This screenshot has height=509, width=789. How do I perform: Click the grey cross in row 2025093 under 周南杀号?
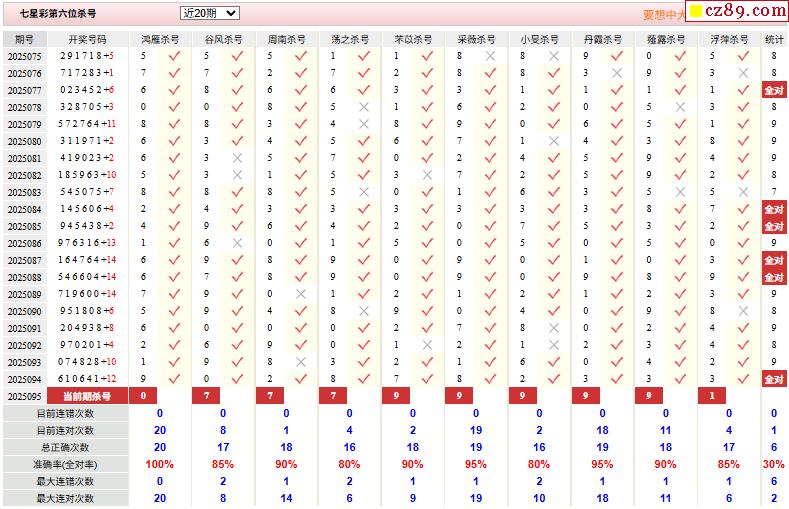pos(301,362)
